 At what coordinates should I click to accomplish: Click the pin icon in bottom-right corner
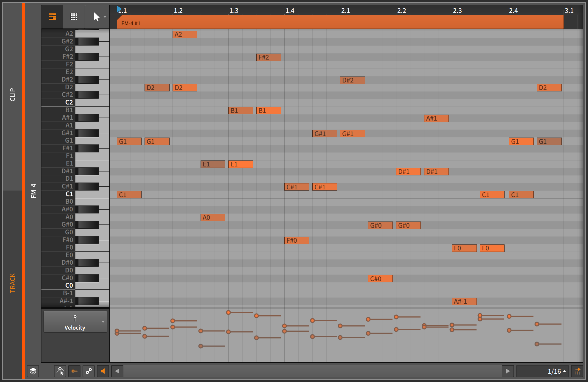coord(578,371)
